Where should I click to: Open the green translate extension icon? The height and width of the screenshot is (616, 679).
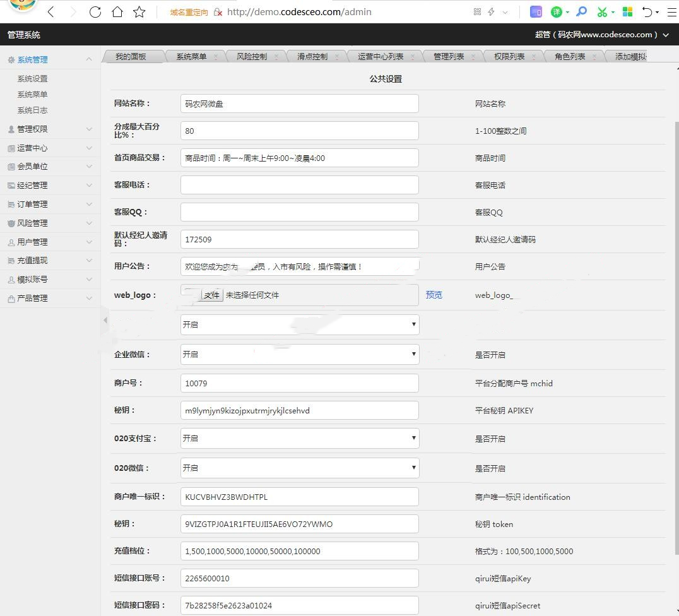click(556, 12)
